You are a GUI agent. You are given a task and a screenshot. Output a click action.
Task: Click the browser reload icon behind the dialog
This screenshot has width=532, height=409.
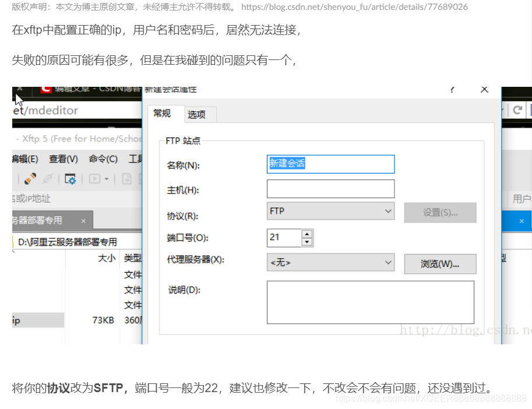517,110
